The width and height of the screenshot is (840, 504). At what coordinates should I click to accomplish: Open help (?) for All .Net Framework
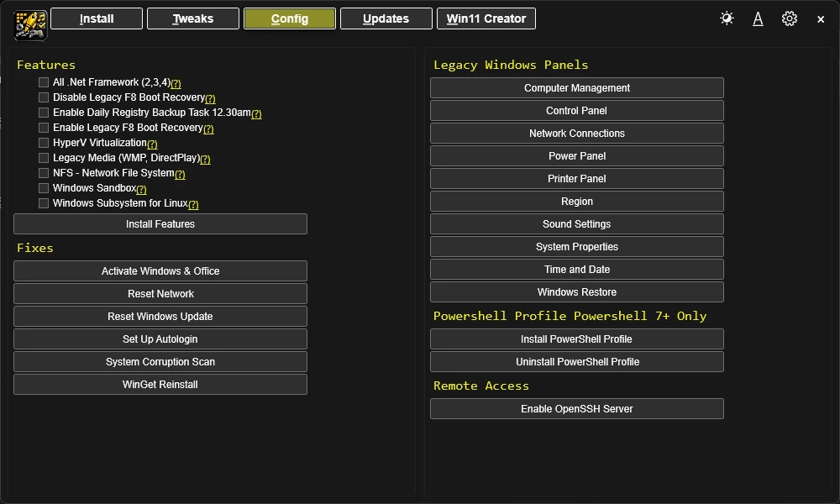(176, 83)
